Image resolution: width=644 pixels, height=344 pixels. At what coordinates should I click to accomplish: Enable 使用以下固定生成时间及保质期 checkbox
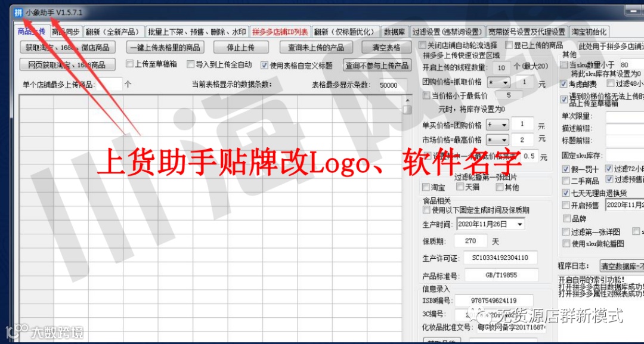(x=426, y=210)
